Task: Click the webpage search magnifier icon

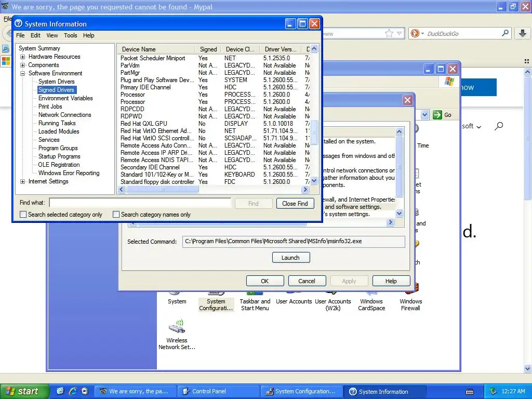Action: tap(499, 126)
